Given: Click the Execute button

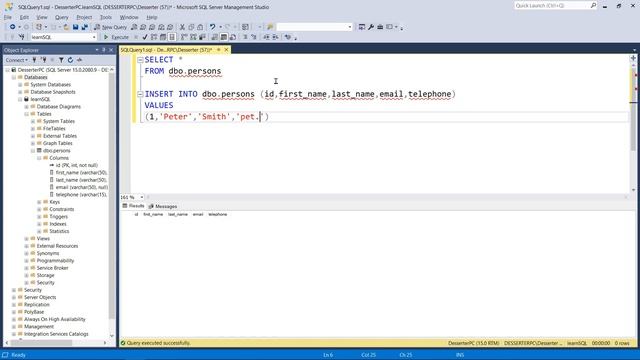Looking at the screenshot, I should click(116, 37).
